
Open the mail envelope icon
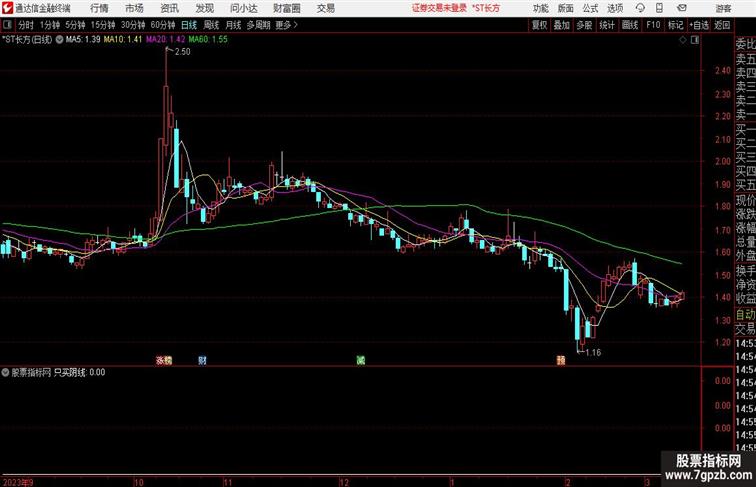tap(682, 8)
